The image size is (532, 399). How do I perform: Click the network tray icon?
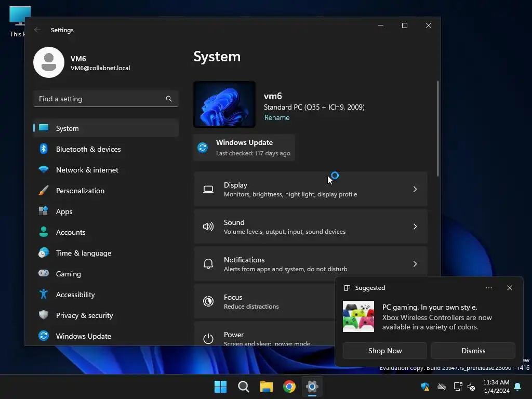(458, 387)
